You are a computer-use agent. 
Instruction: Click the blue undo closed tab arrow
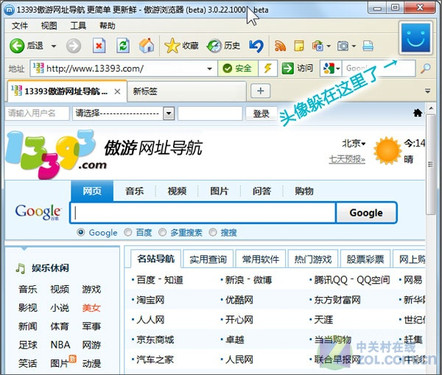click(x=256, y=46)
